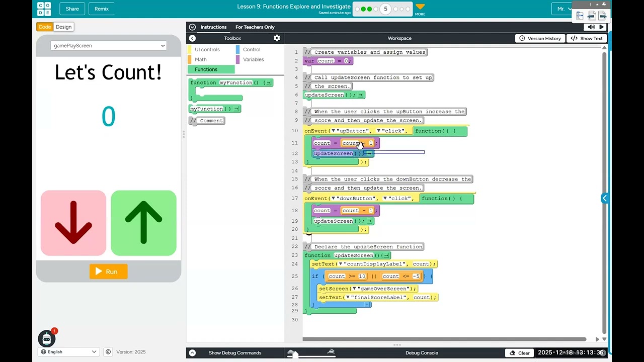Screen dimensions: 644x362
Task: Click the value -5 in the if condition
Action: tap(416, 276)
